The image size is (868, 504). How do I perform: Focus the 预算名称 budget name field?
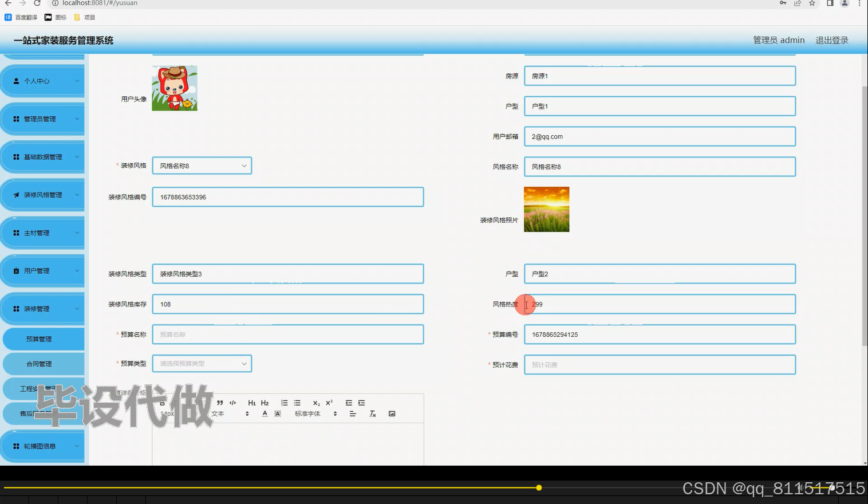(287, 334)
